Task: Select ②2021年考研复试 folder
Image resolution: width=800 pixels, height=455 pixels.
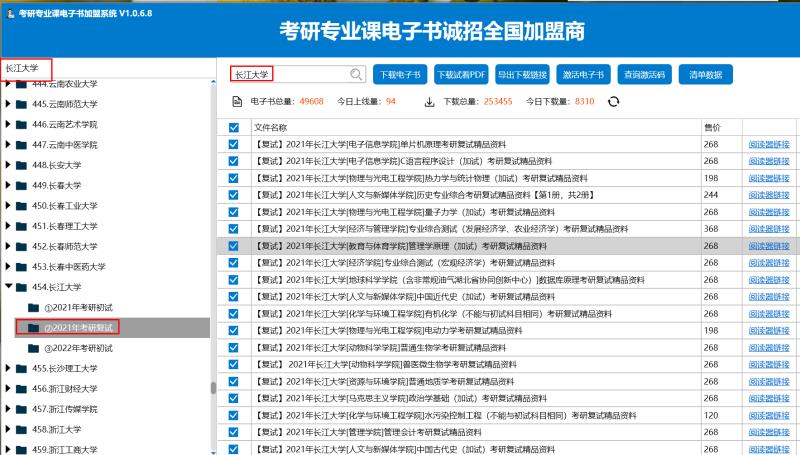Action: (79, 328)
